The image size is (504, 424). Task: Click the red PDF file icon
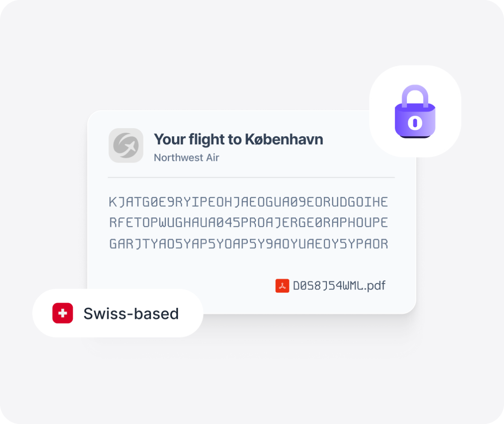point(282,286)
